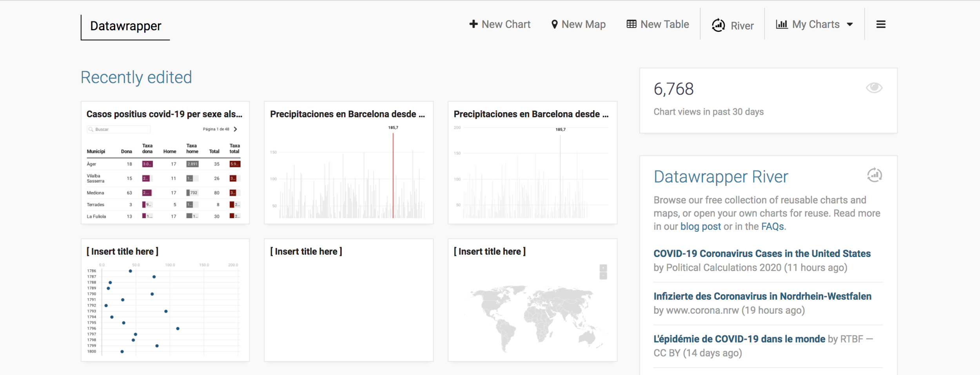Click the River icon in the Datawrapper River panel
This screenshot has width=980, height=375.
875,175
